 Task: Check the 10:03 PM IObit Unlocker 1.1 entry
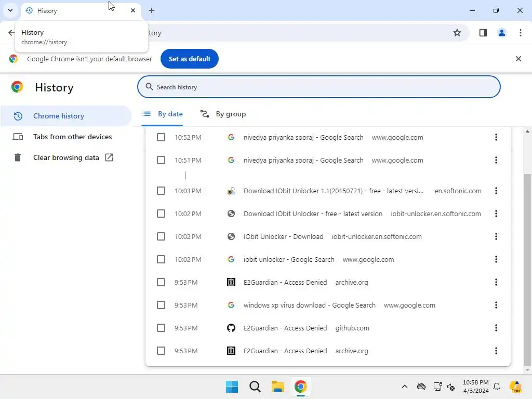click(161, 191)
